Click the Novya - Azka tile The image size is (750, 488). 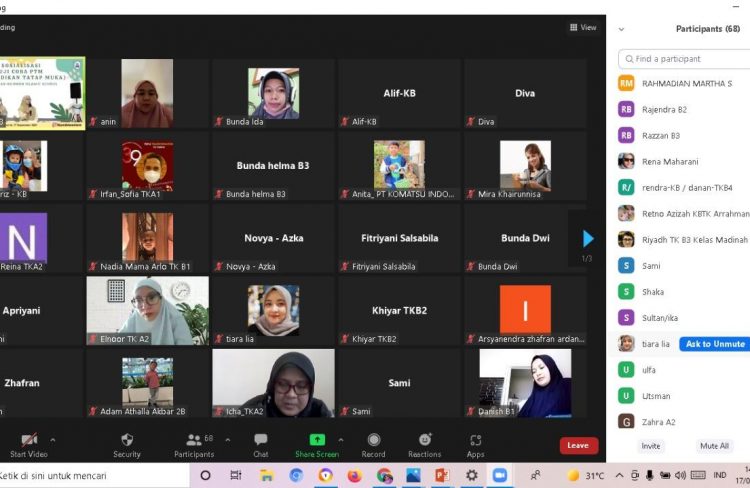[x=274, y=238]
